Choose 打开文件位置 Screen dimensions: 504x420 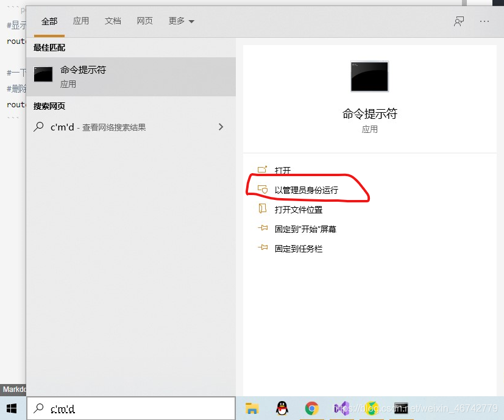pyautogui.click(x=298, y=210)
